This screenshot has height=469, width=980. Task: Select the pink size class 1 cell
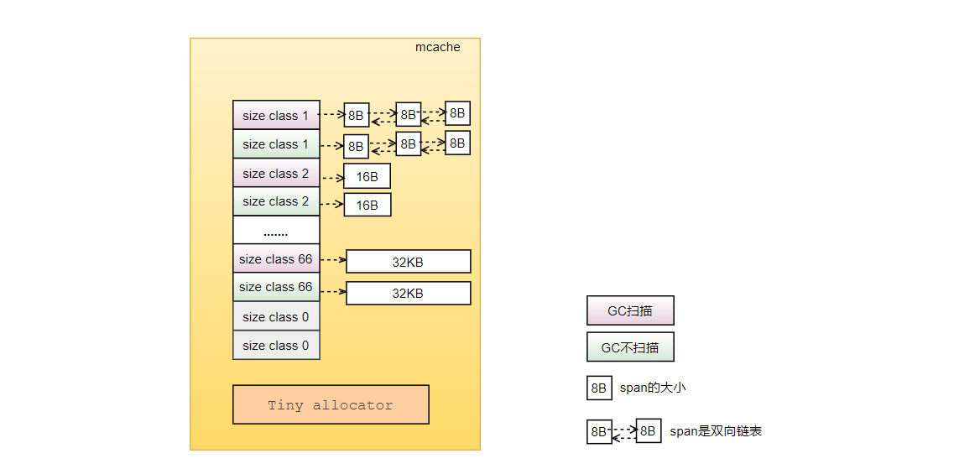[276, 115]
